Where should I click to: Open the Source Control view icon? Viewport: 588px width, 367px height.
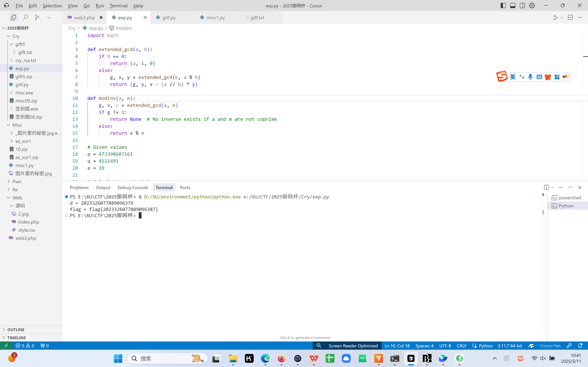point(37,17)
